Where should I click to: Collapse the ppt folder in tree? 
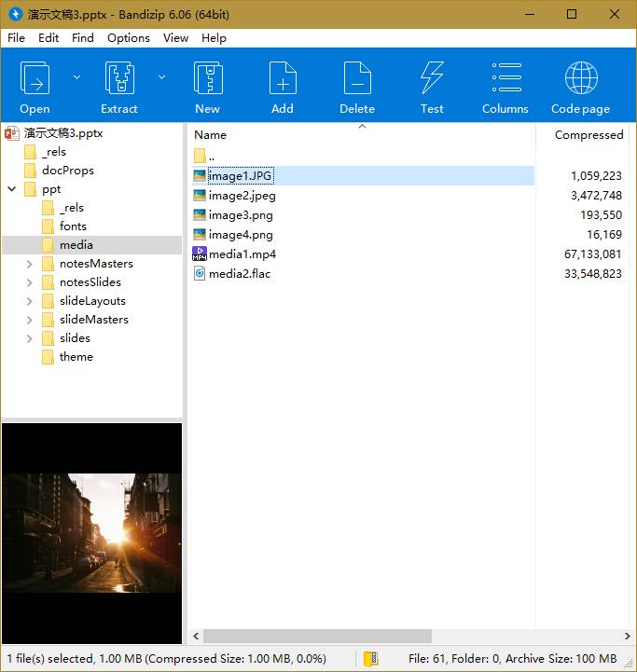[x=11, y=189]
